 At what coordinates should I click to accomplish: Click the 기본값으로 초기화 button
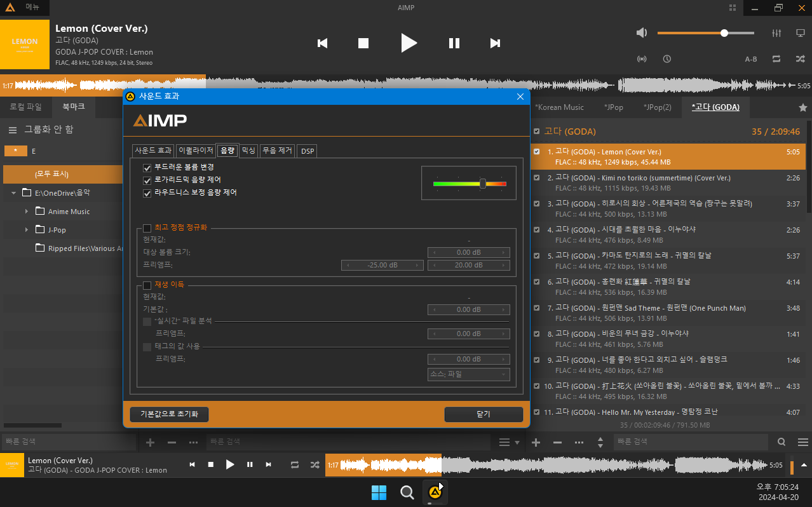click(169, 414)
